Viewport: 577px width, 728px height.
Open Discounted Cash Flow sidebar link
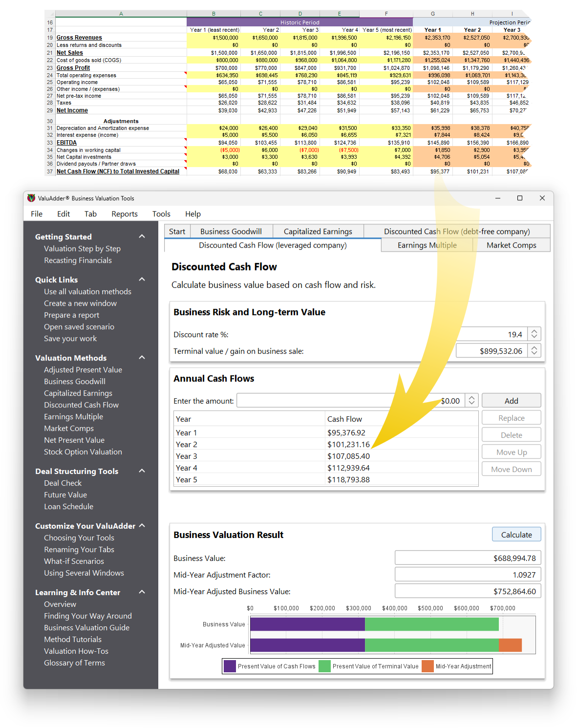pyautogui.click(x=81, y=405)
